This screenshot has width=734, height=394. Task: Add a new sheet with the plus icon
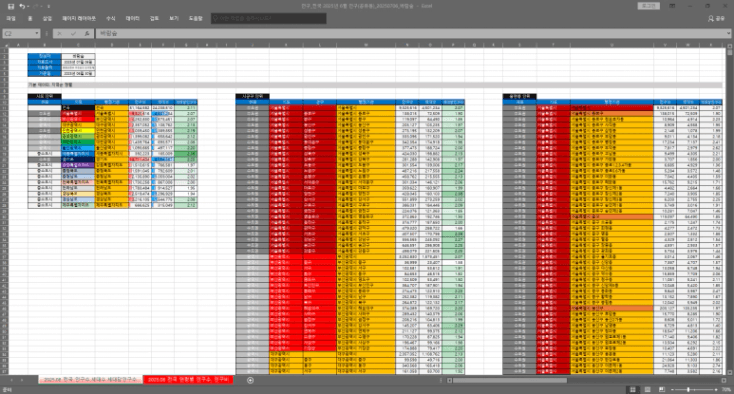[250, 380]
